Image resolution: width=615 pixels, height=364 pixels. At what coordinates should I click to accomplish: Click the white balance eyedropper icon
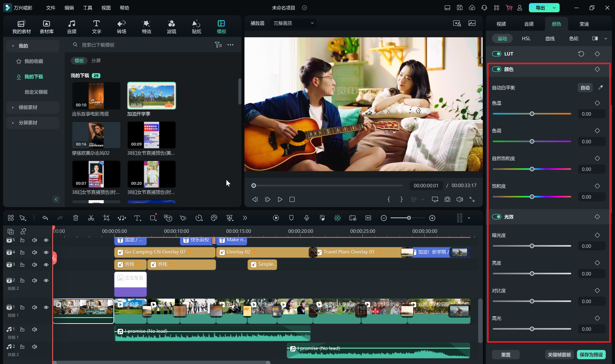pyautogui.click(x=601, y=88)
